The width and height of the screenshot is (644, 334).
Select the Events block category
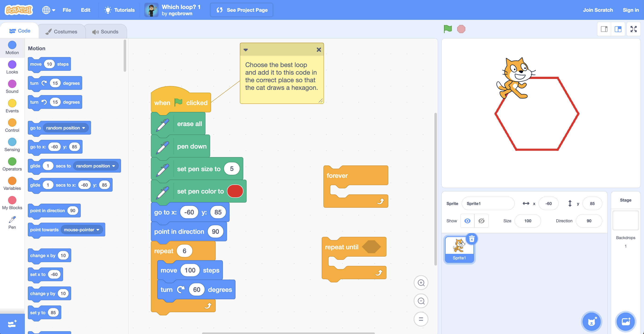point(12,106)
